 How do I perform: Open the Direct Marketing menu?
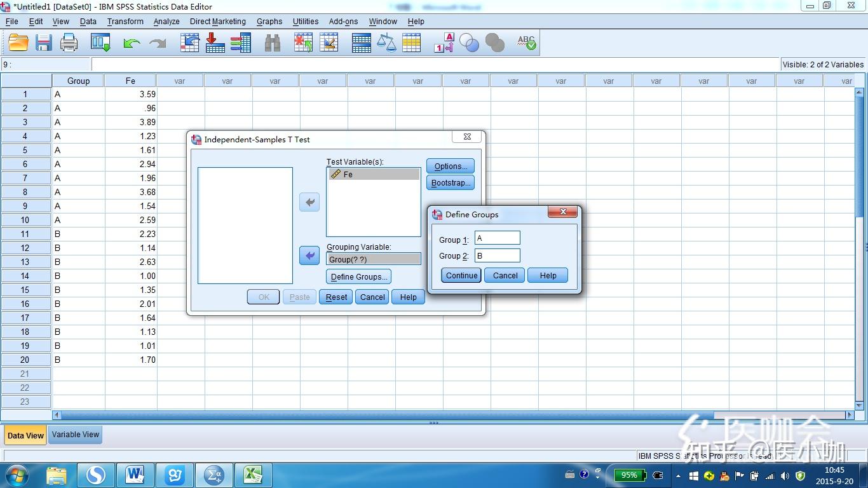(218, 21)
